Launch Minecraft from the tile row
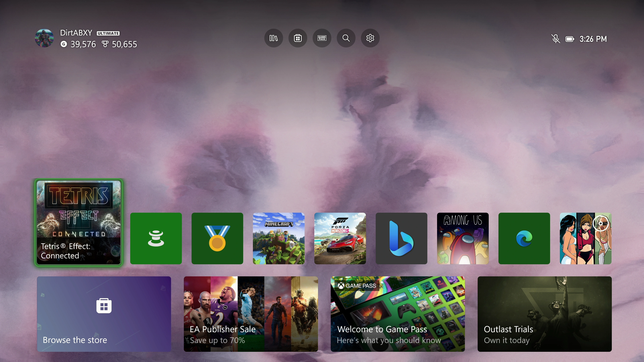Screen dimensions: 644x362 click(279, 238)
